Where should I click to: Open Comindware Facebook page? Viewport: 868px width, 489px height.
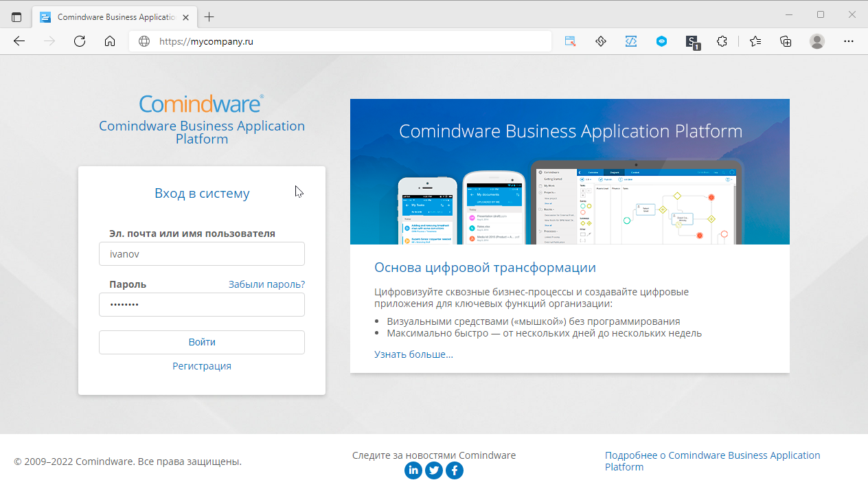pos(455,470)
